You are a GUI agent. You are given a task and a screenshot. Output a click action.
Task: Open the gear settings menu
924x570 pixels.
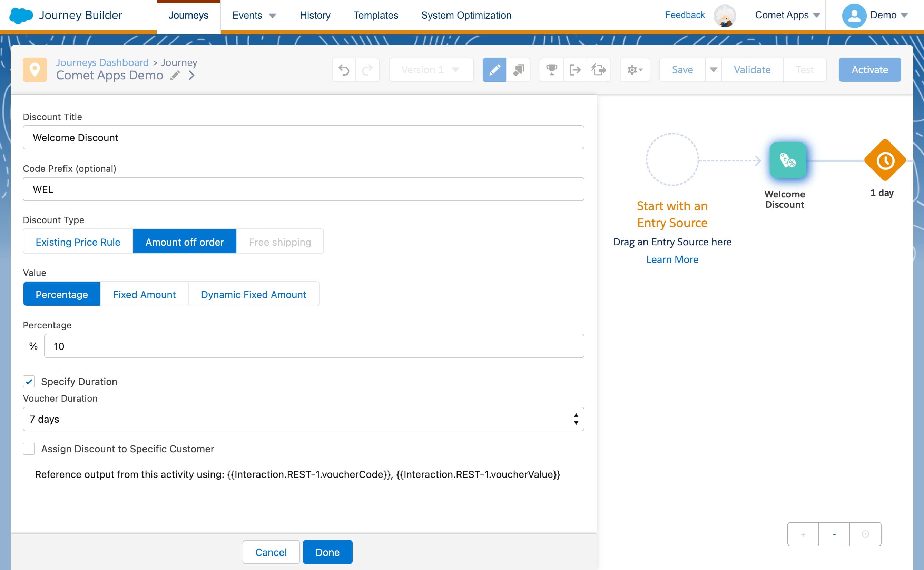635,70
